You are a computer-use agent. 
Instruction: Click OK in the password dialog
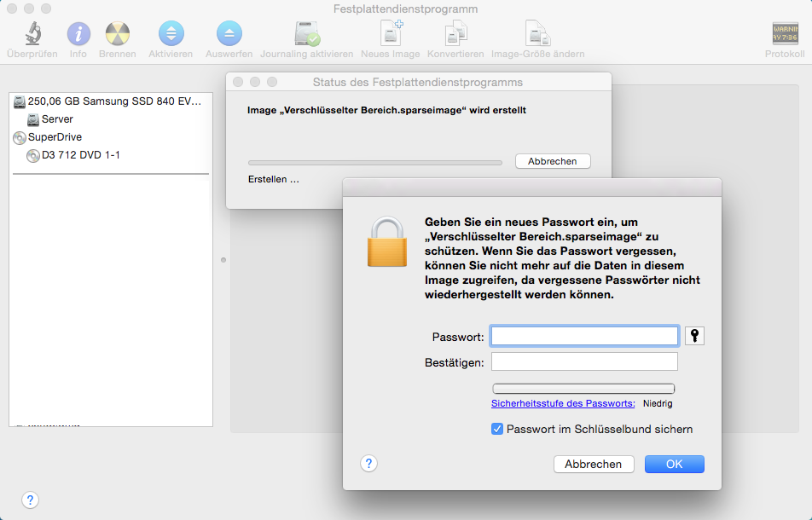coord(674,464)
